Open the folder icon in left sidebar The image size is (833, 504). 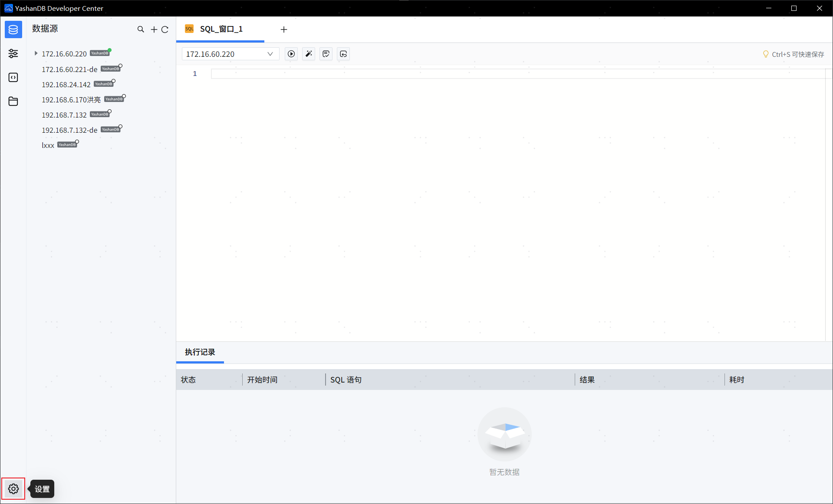click(13, 101)
